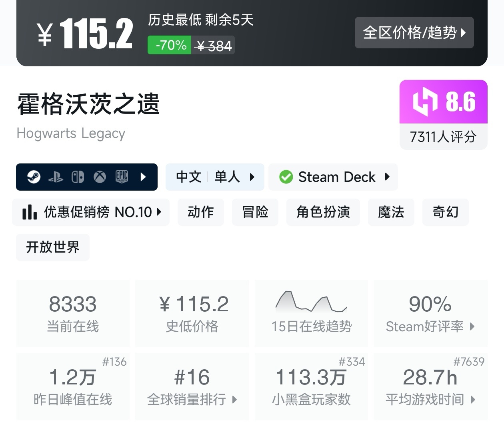
Task: Tap the -70% discount badge
Action: point(170,45)
